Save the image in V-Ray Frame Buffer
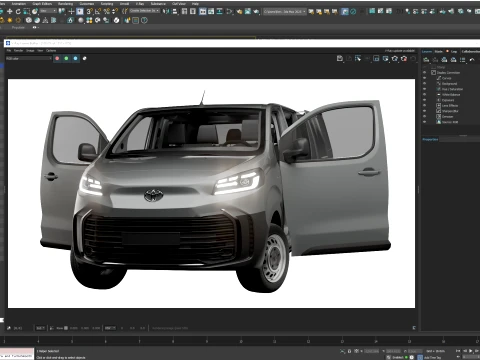 (x=340, y=59)
